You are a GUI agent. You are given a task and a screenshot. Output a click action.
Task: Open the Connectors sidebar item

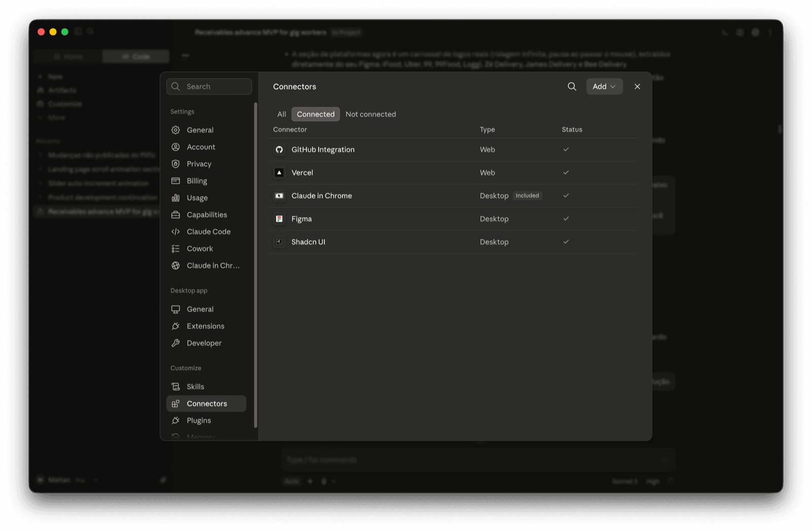point(206,404)
